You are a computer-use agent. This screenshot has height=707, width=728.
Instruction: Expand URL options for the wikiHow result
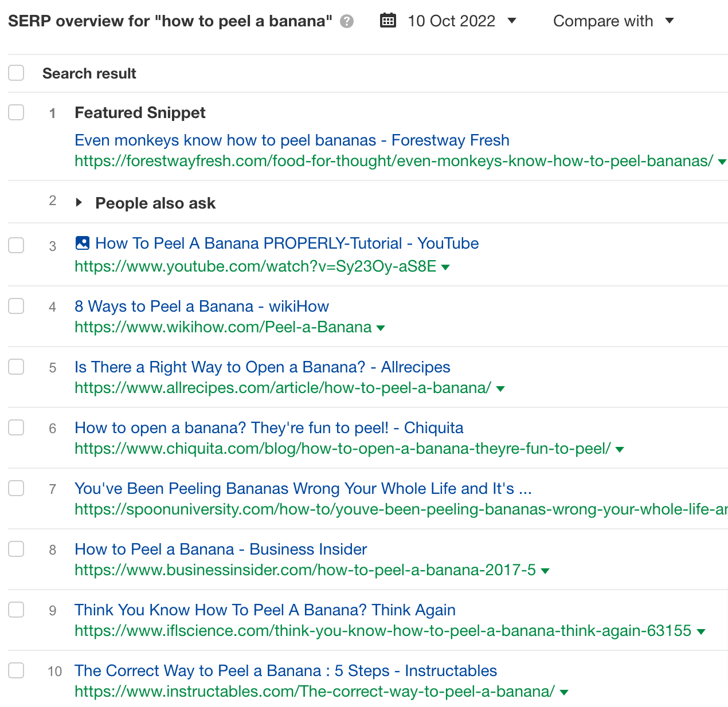381,328
